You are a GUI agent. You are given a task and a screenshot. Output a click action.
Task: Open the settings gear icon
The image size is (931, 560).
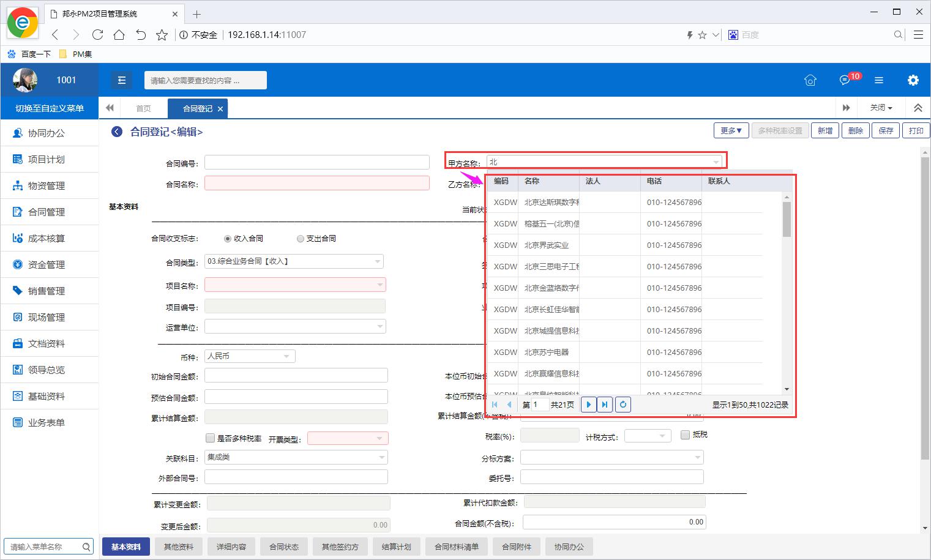pos(913,80)
